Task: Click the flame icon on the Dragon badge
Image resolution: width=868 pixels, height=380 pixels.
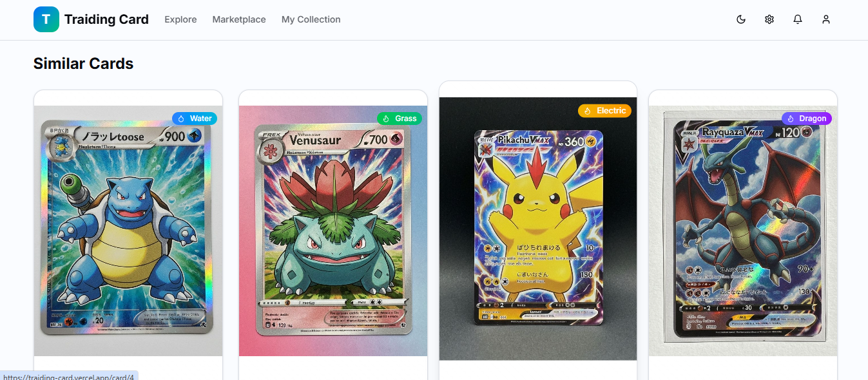Action: (x=791, y=119)
